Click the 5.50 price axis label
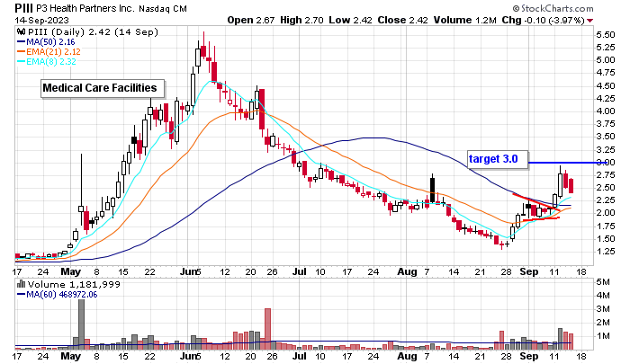 click(x=606, y=35)
